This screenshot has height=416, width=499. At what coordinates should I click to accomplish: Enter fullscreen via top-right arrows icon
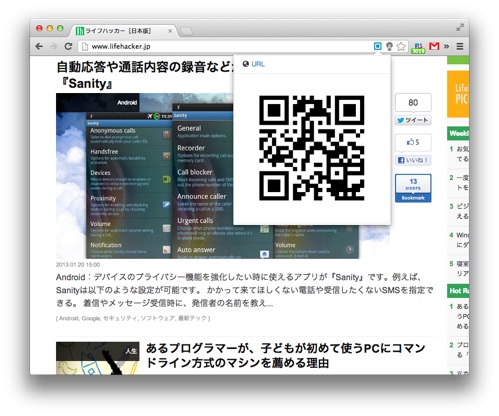[x=460, y=27]
